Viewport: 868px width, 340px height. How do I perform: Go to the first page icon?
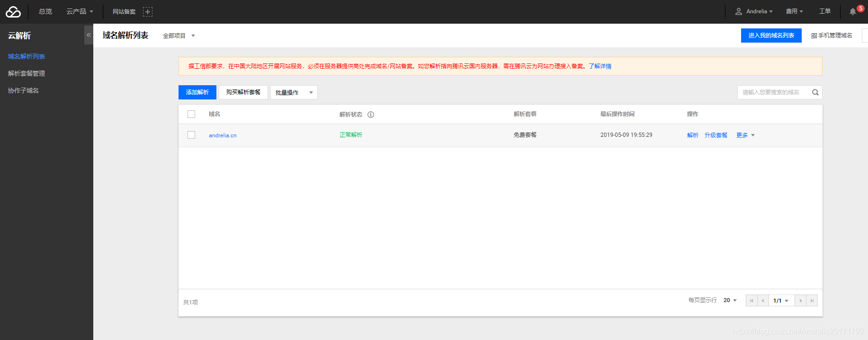752,301
